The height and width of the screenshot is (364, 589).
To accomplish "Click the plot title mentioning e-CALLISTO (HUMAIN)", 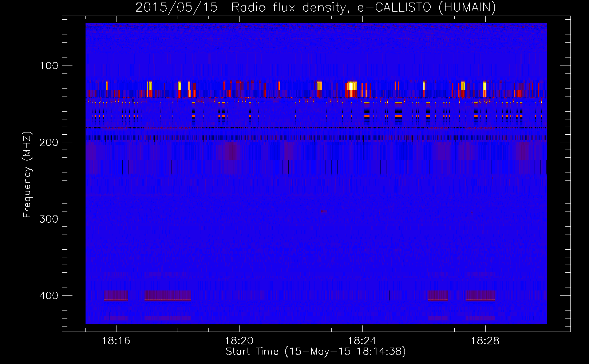I will (x=316, y=7).
